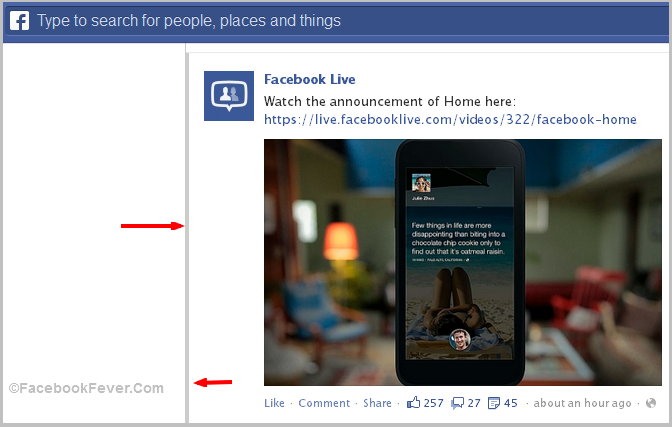Click the Share link under the post
The image size is (672, 427).
377,403
